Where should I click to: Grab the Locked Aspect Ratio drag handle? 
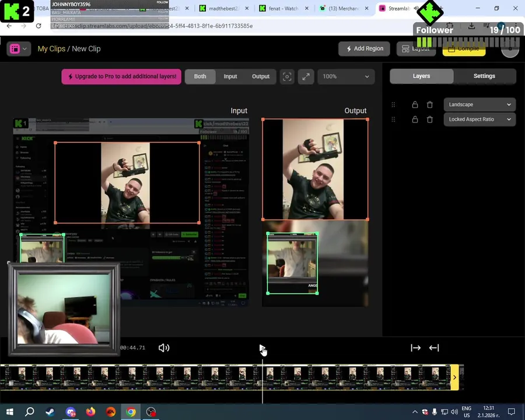pyautogui.click(x=393, y=119)
